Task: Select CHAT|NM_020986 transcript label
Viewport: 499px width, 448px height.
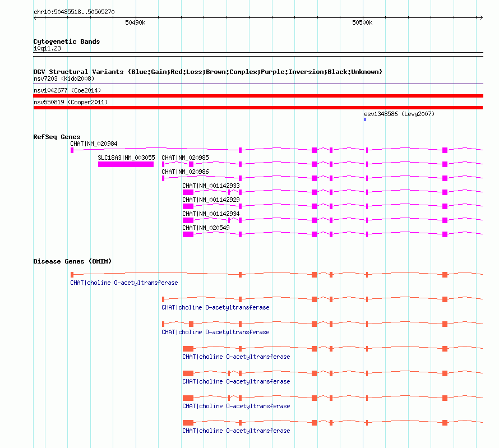Action: click(185, 172)
